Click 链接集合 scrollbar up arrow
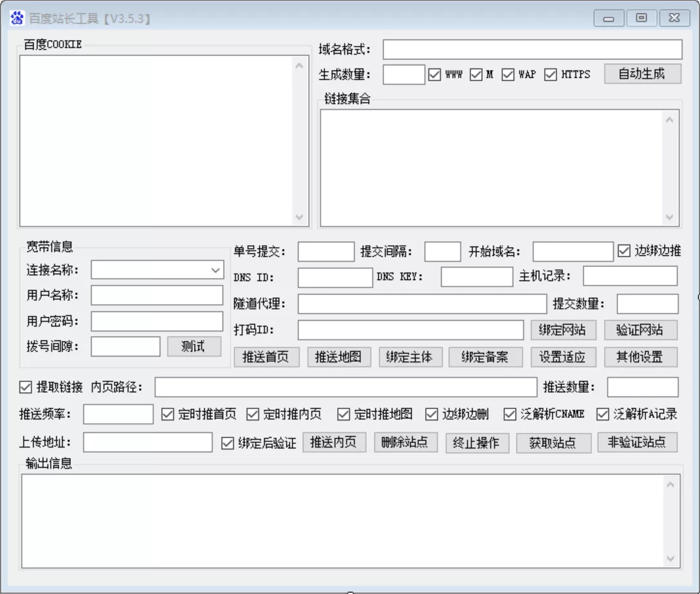The image size is (700, 594). [669, 120]
